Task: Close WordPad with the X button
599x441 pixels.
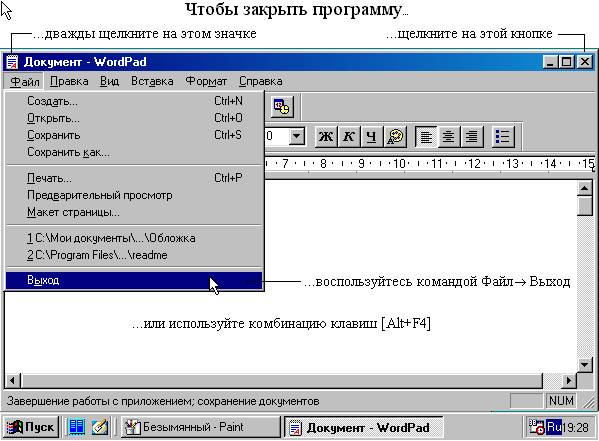Action: (584, 62)
